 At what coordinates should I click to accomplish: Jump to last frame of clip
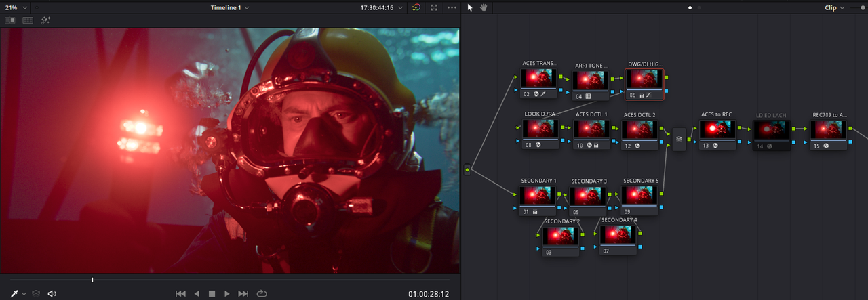pyautogui.click(x=243, y=293)
